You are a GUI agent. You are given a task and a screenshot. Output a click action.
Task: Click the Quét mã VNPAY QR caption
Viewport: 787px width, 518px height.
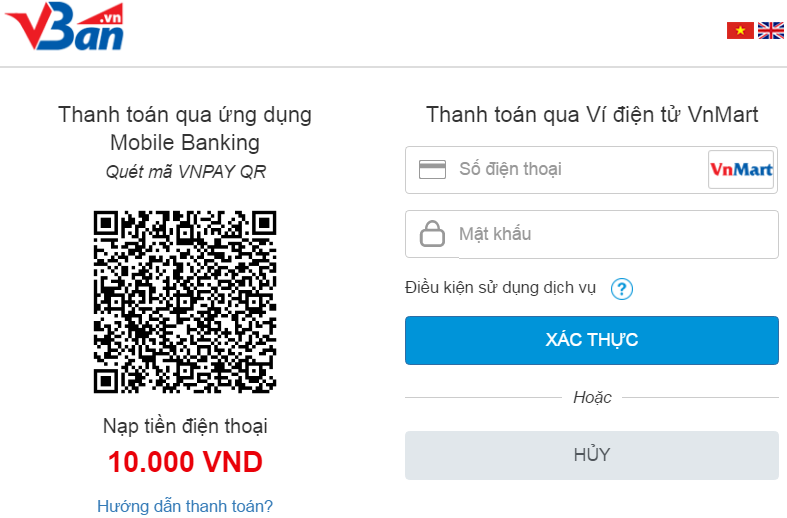click(x=185, y=172)
